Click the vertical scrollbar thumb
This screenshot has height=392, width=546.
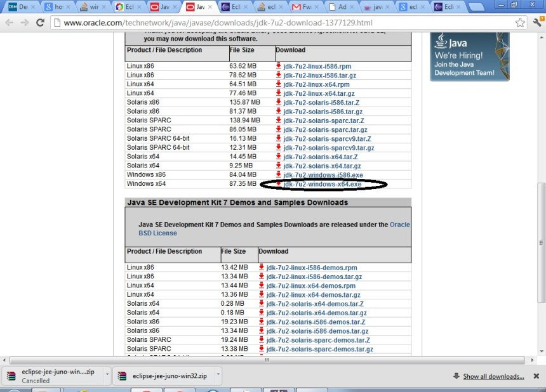coord(541,242)
